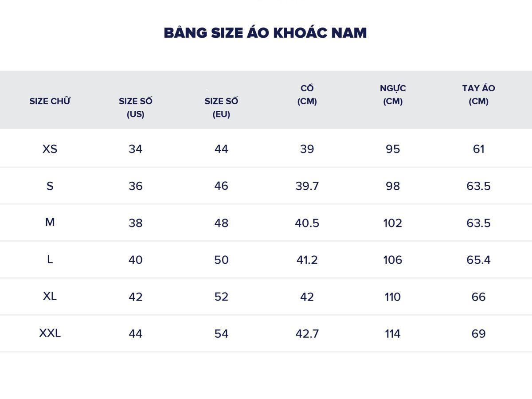The image size is (532, 399).
Task: Select the TAY ÁO (CM) header
Action: [x=478, y=94]
